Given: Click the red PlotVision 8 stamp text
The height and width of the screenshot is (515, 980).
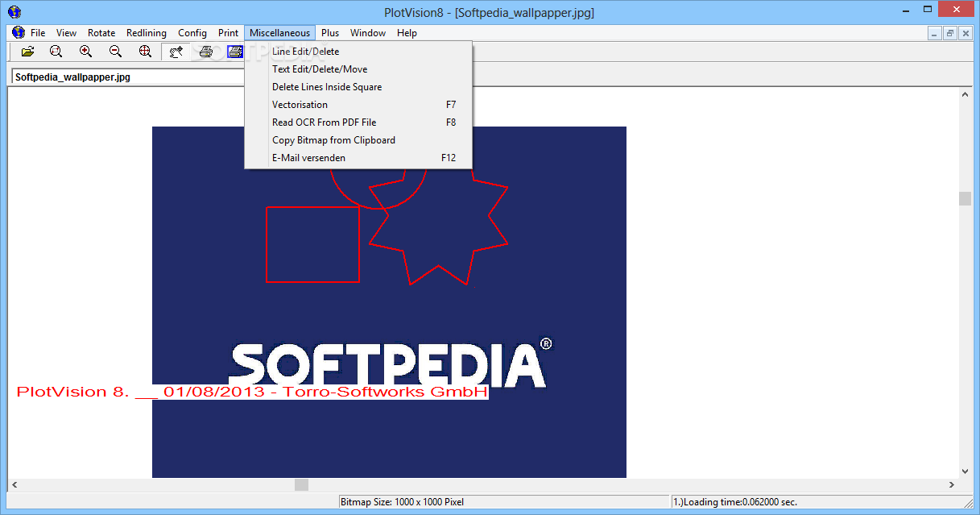Looking at the screenshot, I should click(252, 392).
